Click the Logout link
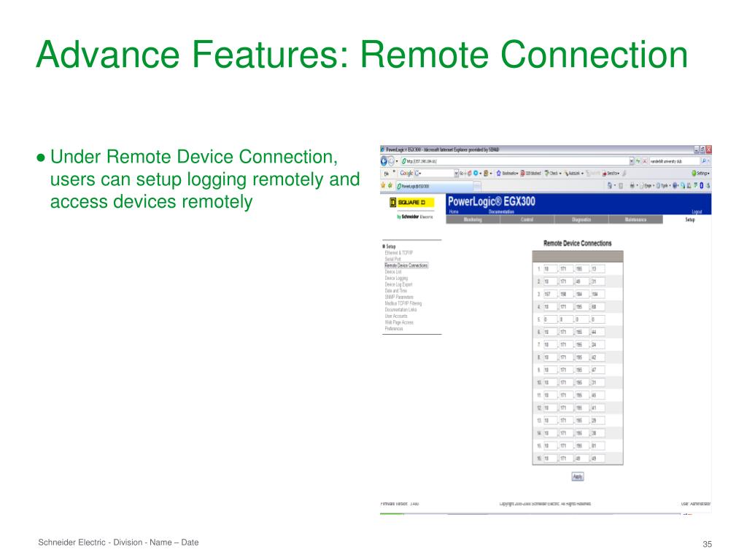Image resolution: width=747 pixels, height=560 pixels. coord(697,212)
